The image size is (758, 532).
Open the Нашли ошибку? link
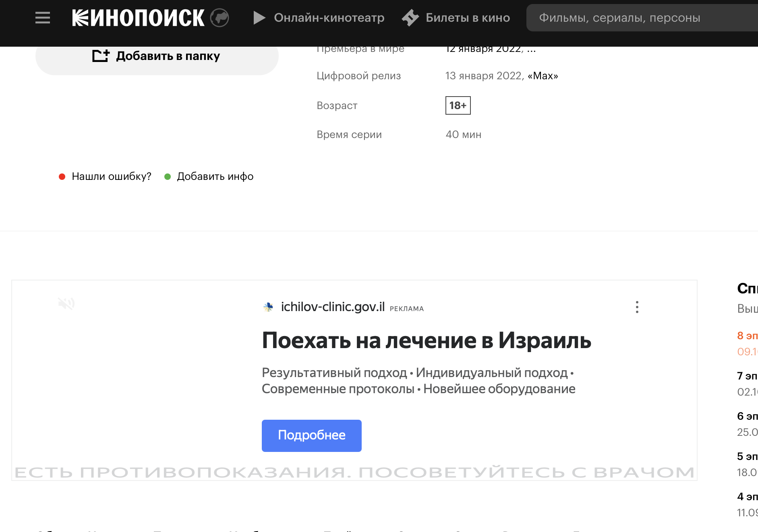(x=112, y=176)
